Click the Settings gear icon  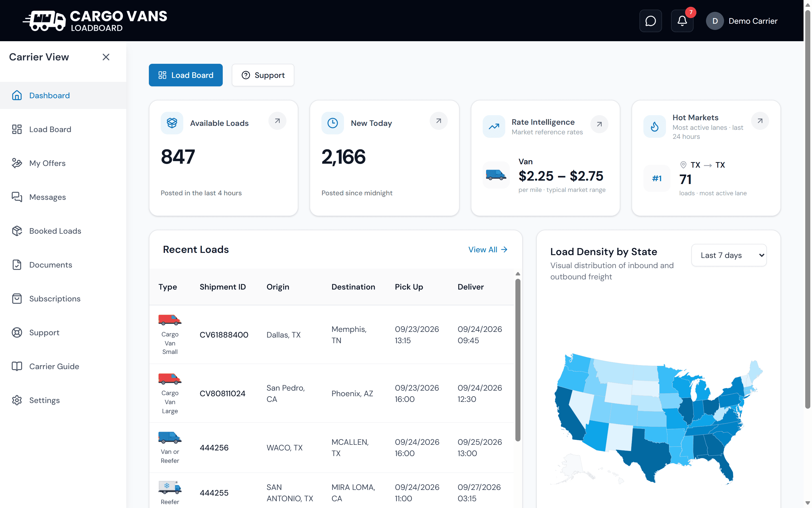[x=17, y=400]
